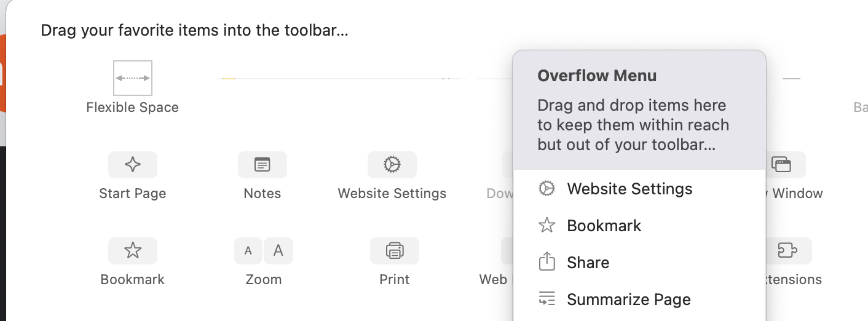Select the New Window icon
The height and width of the screenshot is (321, 868).
781,165
